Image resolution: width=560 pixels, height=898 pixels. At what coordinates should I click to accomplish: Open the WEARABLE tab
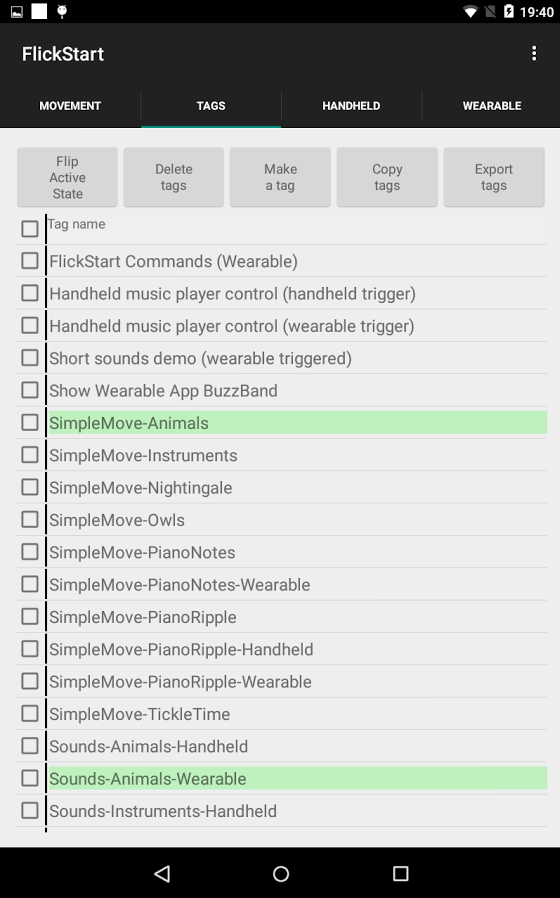pos(492,106)
